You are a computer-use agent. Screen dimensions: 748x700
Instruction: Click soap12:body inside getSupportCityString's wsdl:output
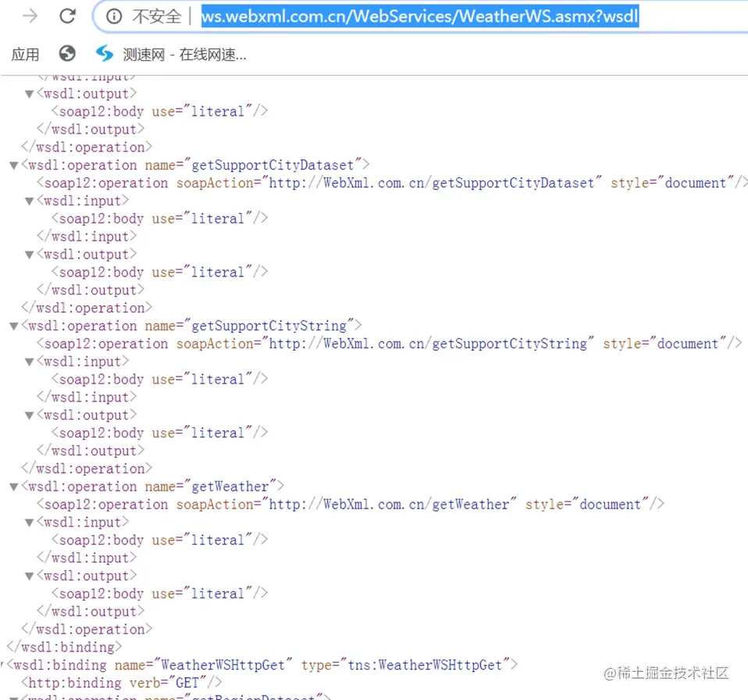(160, 433)
